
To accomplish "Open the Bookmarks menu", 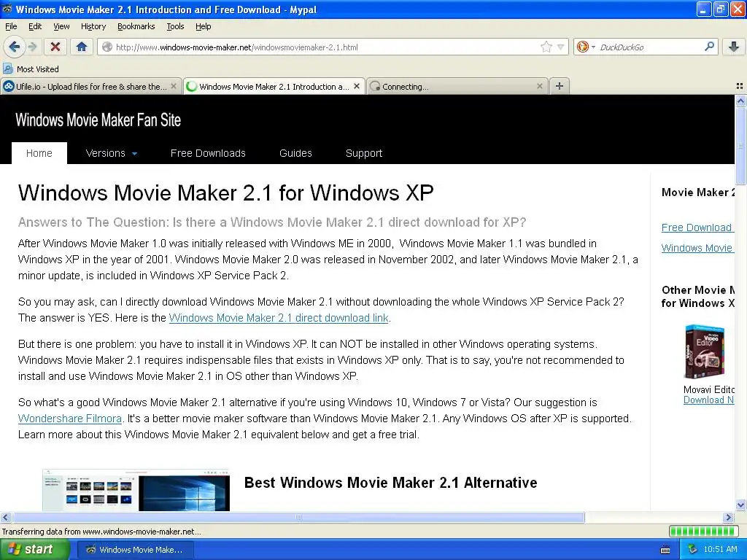I will click(x=136, y=26).
